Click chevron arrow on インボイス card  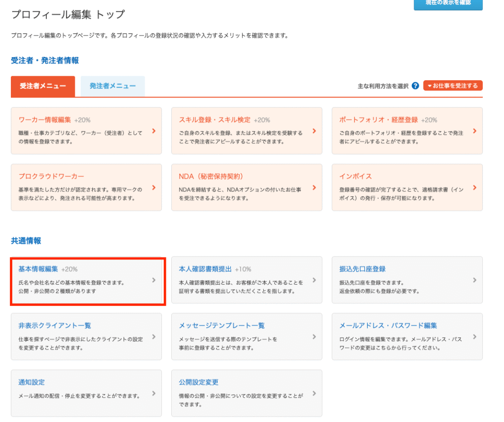tap(474, 188)
